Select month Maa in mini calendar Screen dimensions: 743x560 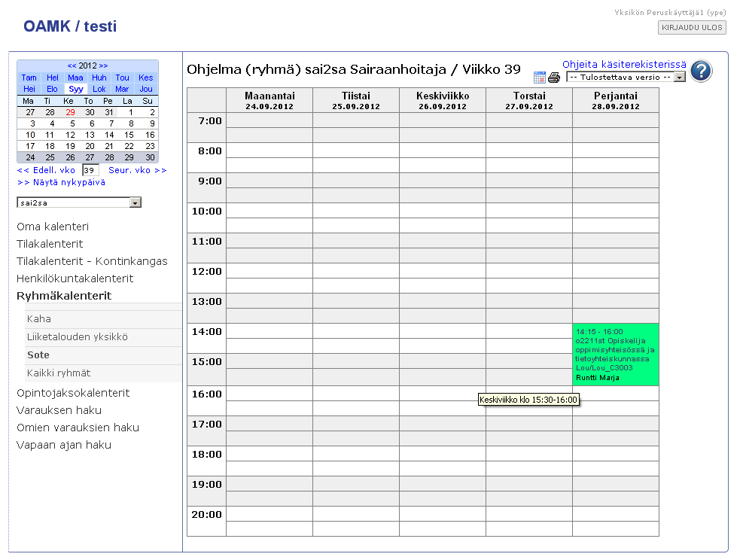click(75, 78)
